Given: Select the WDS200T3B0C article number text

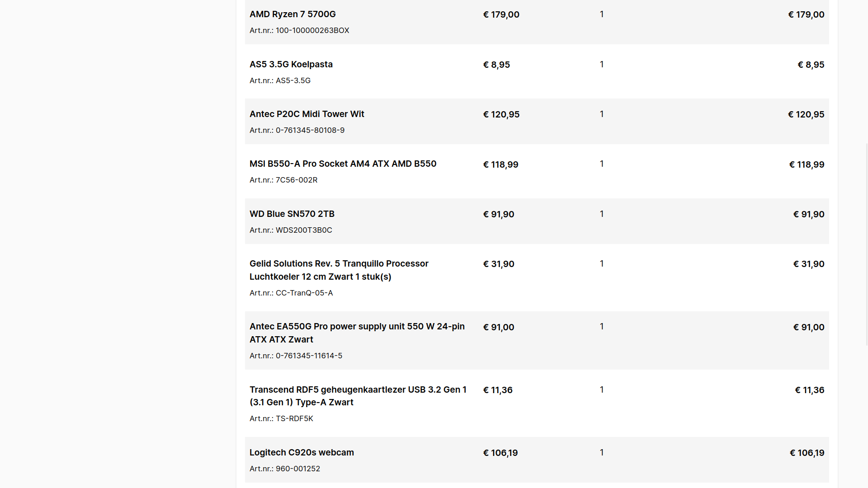Looking at the screenshot, I should [303, 230].
